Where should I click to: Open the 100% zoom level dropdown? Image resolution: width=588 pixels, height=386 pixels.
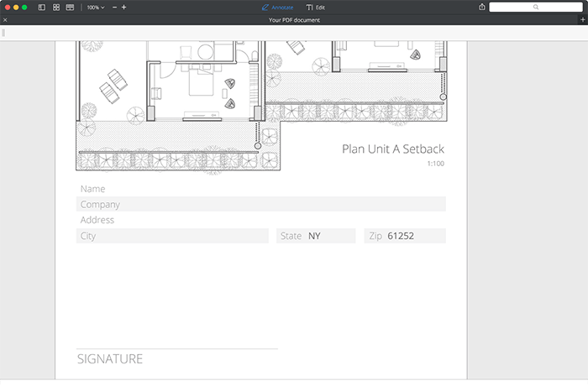point(96,7)
